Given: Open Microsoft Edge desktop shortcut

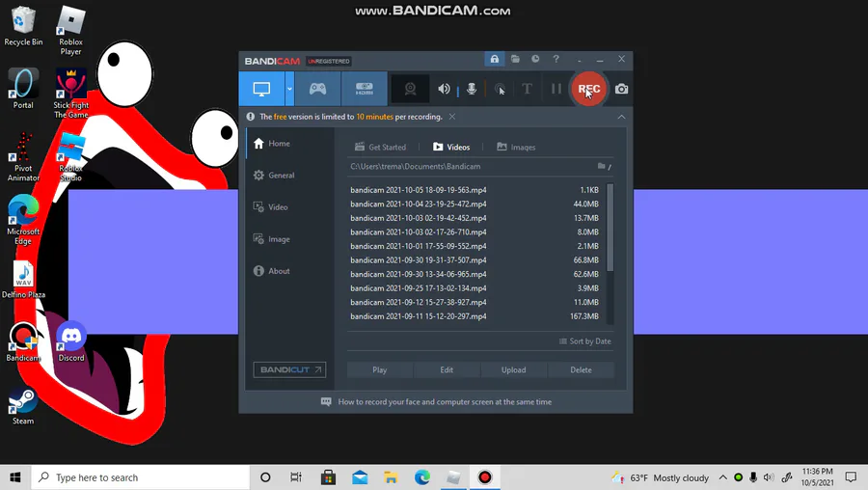Looking at the screenshot, I should (x=23, y=220).
